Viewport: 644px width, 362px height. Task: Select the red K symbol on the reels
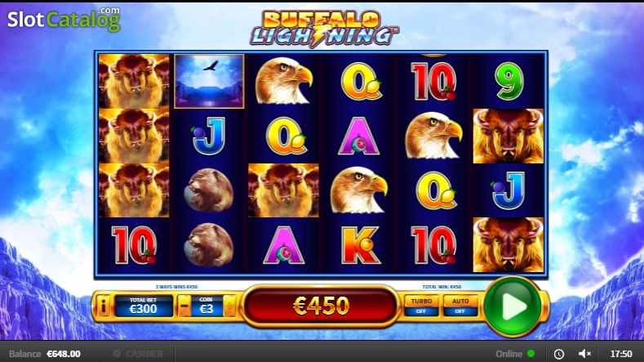359,245
